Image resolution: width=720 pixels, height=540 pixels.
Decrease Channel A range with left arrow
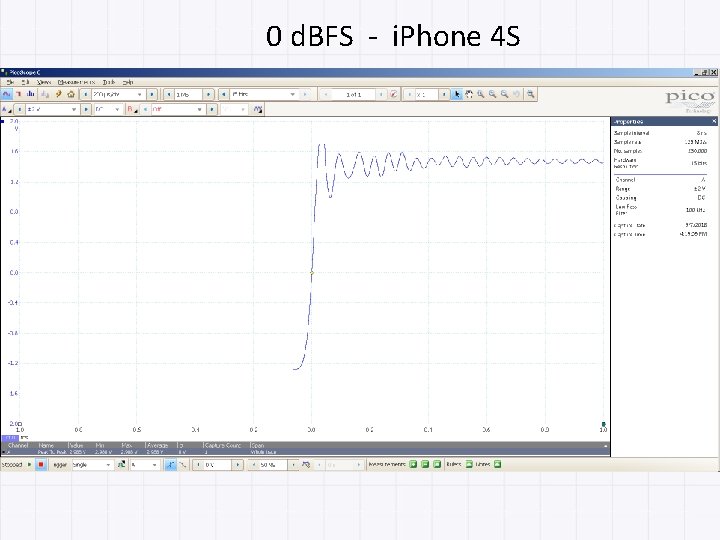19,109
